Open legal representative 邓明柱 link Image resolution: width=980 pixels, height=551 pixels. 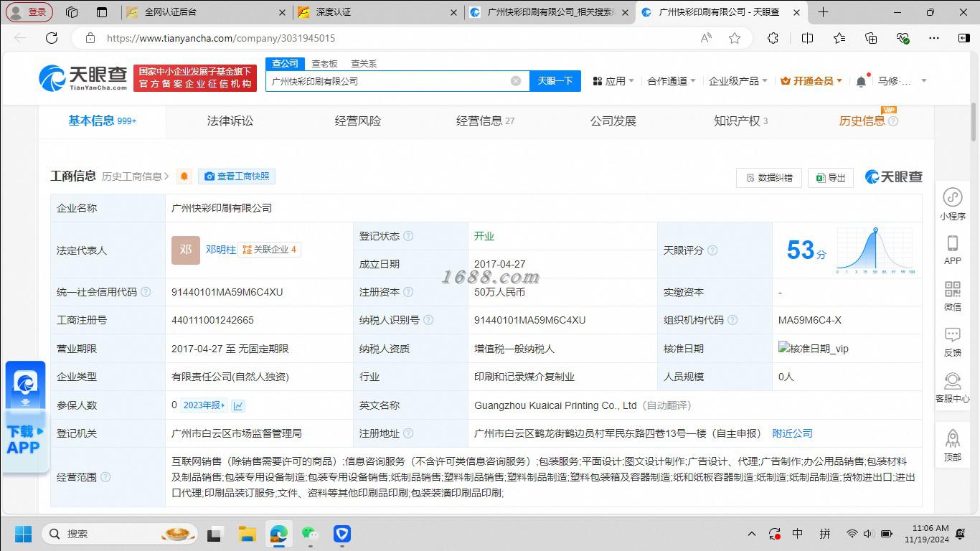pos(220,250)
